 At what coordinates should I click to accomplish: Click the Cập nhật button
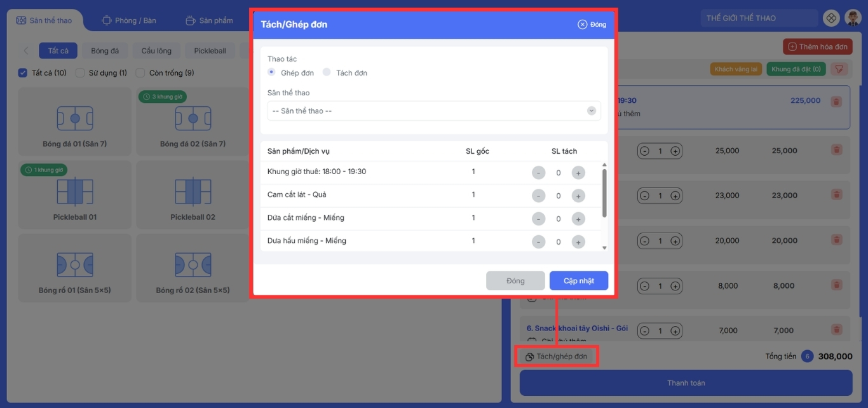578,281
